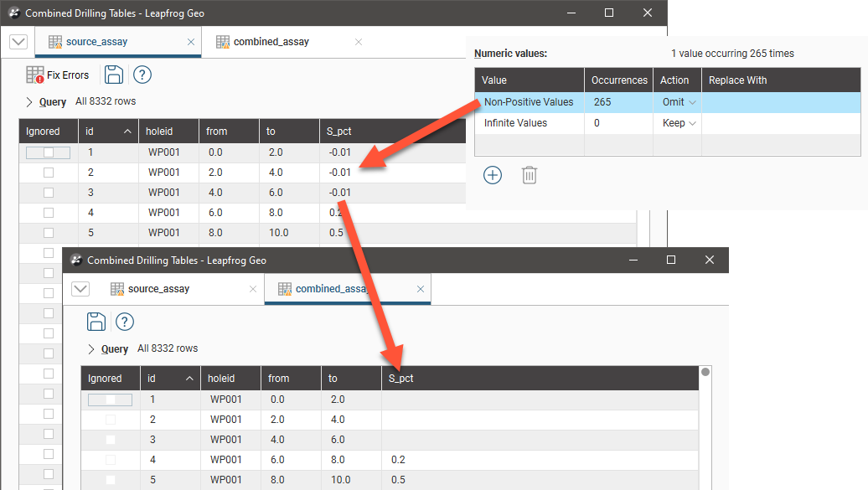
Task: Click 'All 8332 rows' text in front window
Action: (168, 348)
